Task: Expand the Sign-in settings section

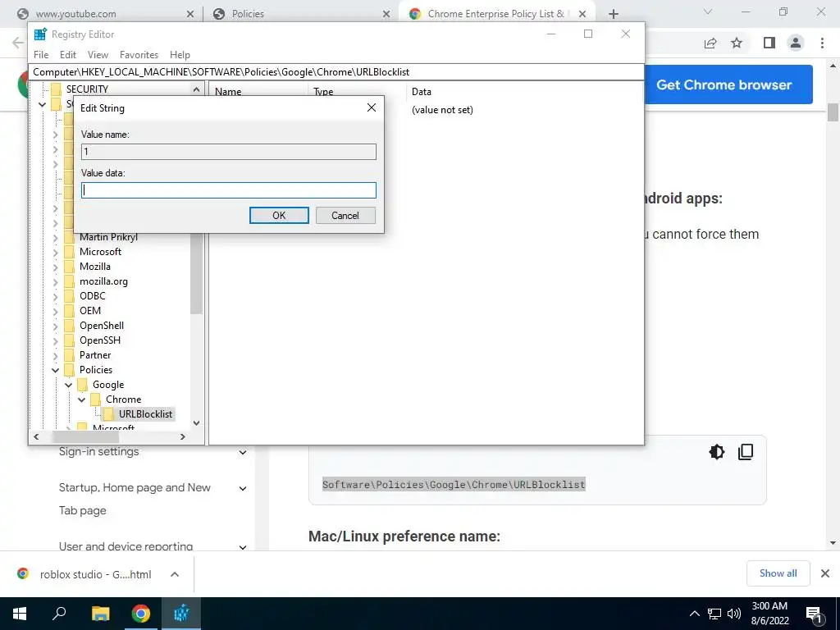Action: pos(243,453)
